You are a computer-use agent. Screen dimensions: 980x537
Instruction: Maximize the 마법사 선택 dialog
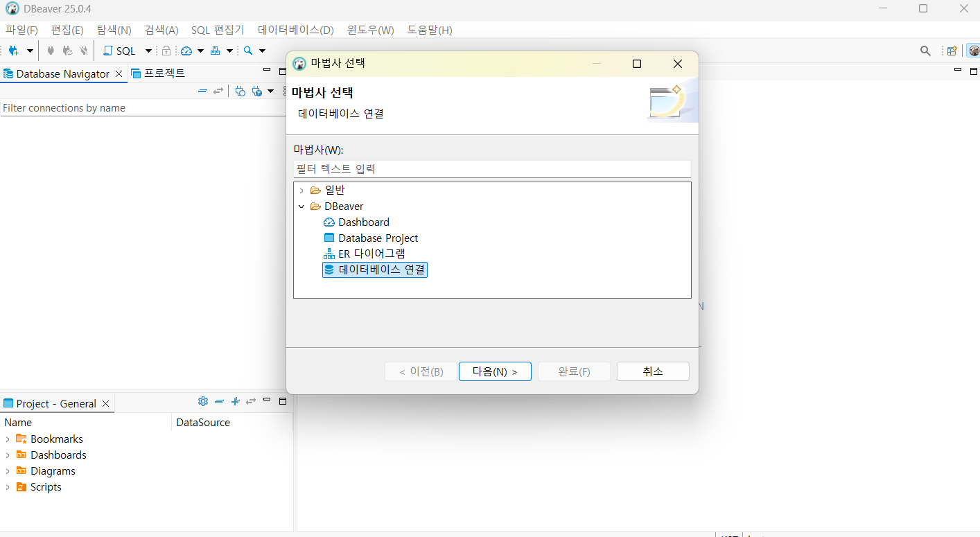[637, 64]
